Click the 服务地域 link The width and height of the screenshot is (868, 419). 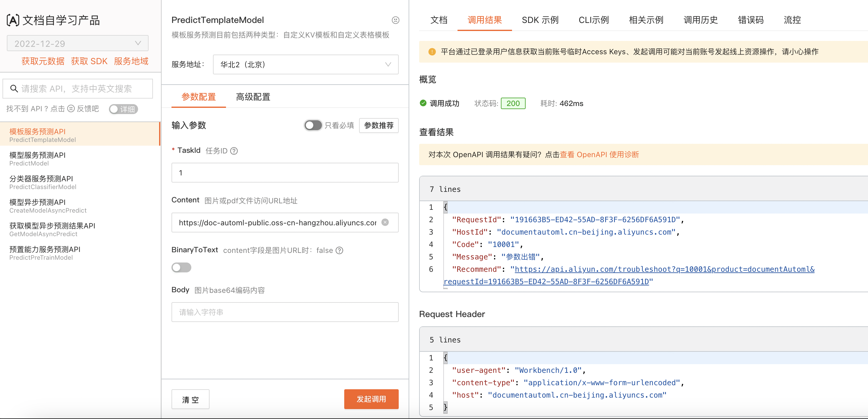(x=131, y=61)
